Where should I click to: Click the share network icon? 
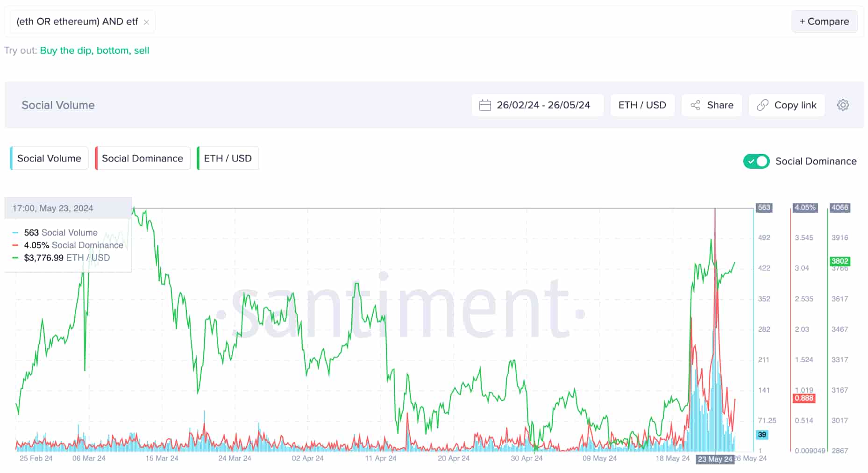point(695,105)
